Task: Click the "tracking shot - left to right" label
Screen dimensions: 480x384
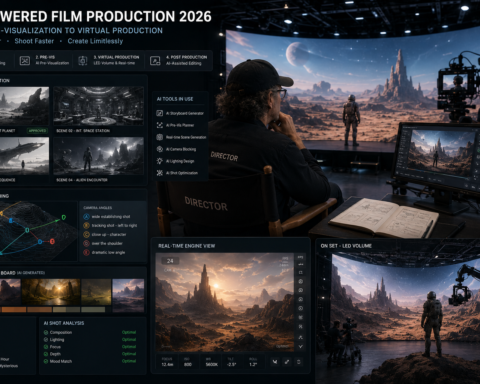Action: point(114,226)
